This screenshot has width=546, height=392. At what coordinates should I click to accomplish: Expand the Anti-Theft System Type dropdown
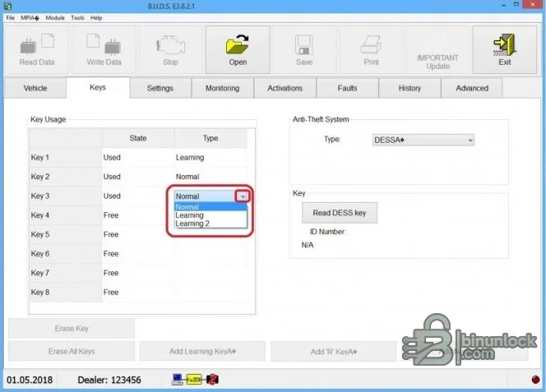[423, 140]
